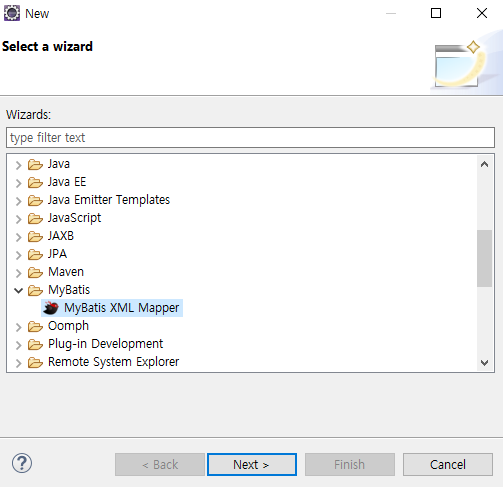
Task: Click the Java EE folder icon
Action: [35, 182]
